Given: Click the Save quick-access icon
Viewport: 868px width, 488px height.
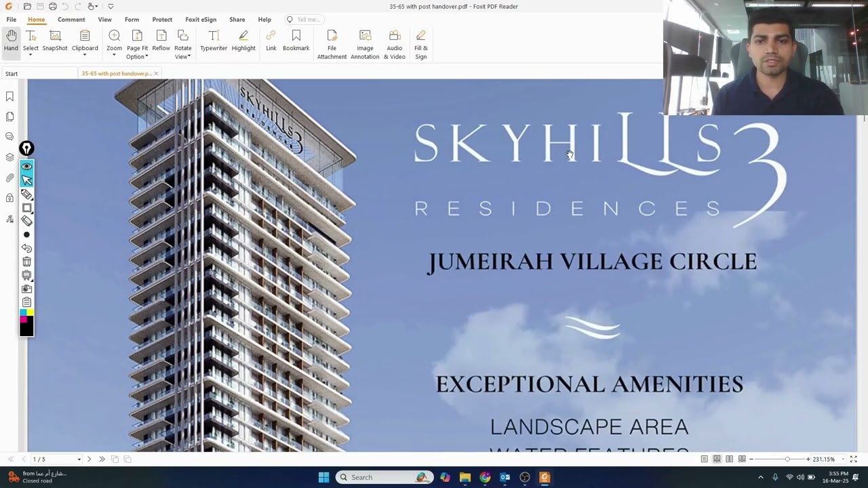Looking at the screenshot, I should (x=40, y=7).
